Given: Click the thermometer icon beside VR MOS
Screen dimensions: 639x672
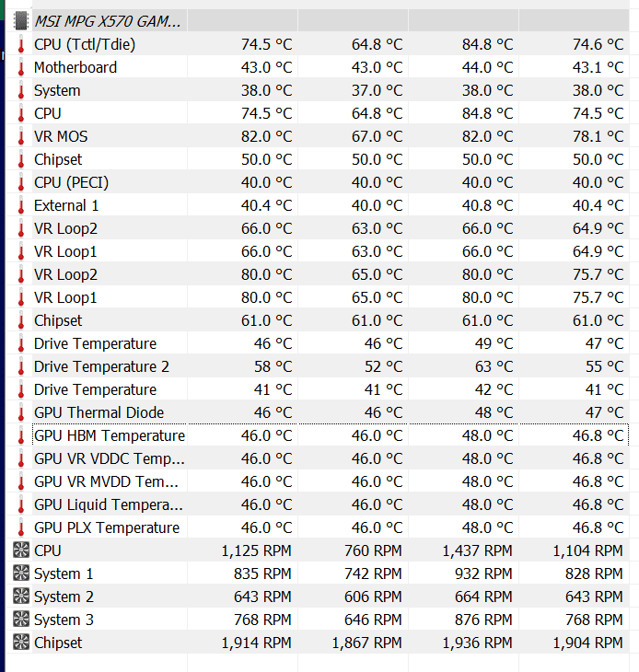Looking at the screenshot, I should 21,136.
